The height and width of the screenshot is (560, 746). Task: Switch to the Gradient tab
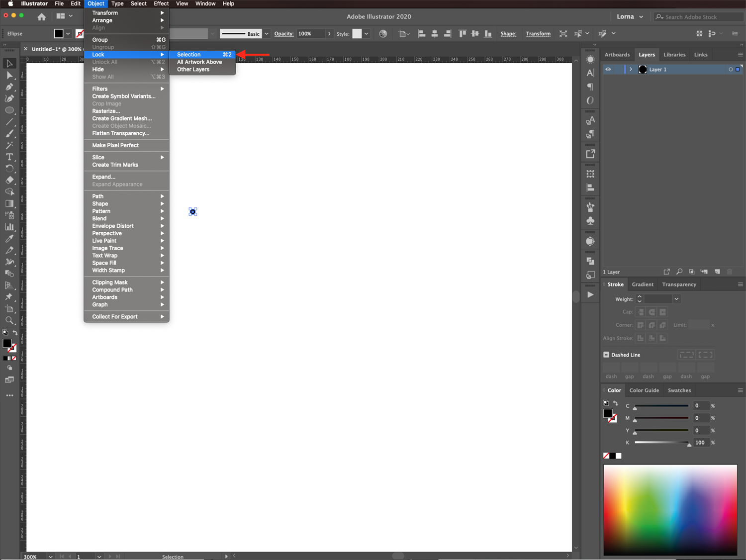click(x=643, y=284)
